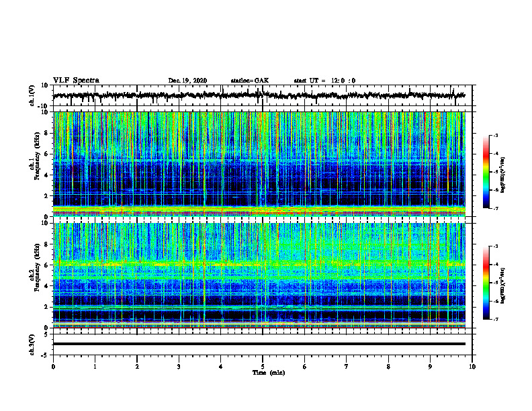Image resolution: width=532 pixels, height=411 pixels.
Task: Click the "VLF Spectra" plot title
Action: (76, 81)
